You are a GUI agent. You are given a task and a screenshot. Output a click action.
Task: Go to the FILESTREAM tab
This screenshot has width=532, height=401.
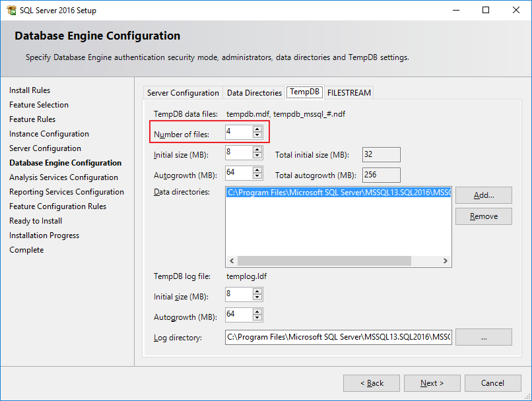(349, 92)
